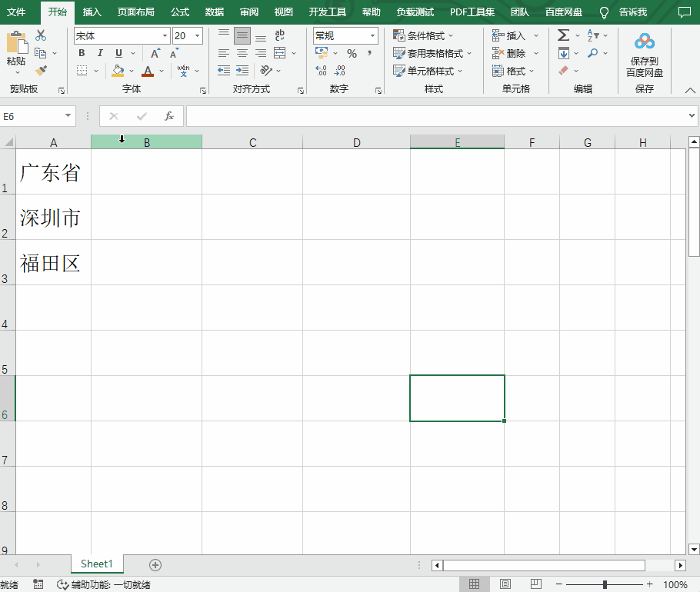Click the Wrap Text icon
This screenshot has height=592, width=700.
[280, 35]
